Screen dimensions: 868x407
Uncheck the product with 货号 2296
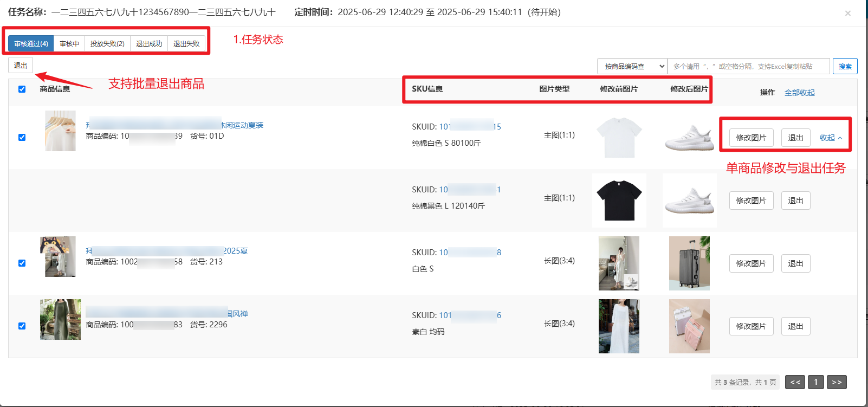click(x=22, y=326)
